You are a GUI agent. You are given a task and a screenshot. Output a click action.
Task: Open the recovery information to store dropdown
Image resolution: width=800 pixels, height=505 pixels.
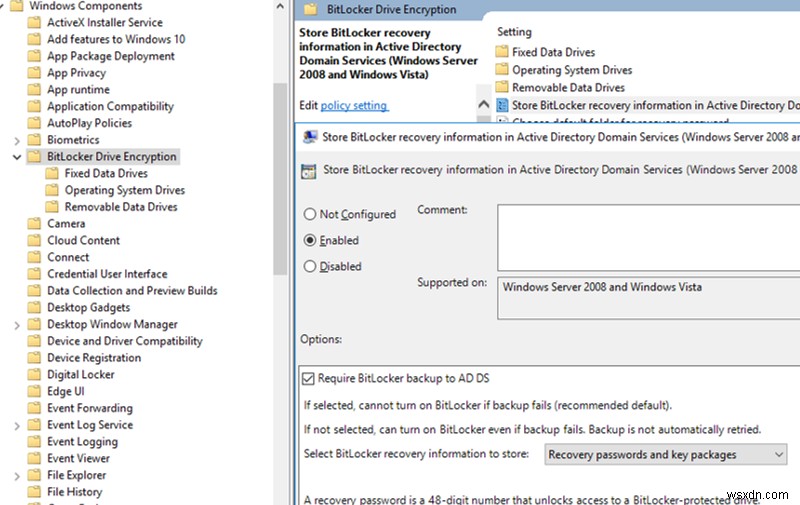pyautogui.click(x=665, y=454)
